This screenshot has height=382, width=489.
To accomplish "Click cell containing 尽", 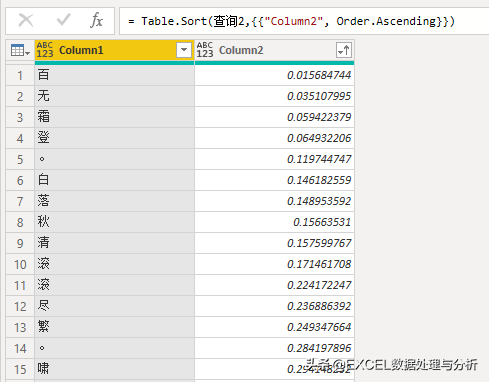I will click(114, 306).
